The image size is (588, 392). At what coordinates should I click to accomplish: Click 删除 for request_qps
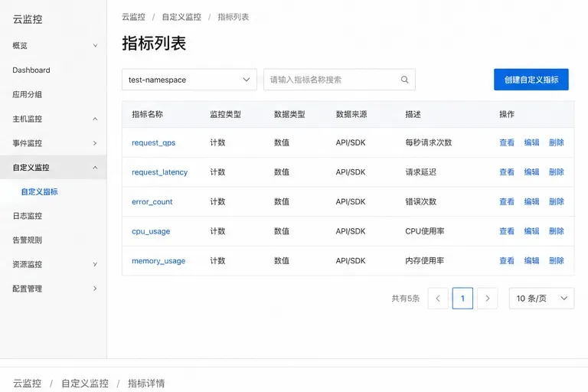click(x=556, y=142)
